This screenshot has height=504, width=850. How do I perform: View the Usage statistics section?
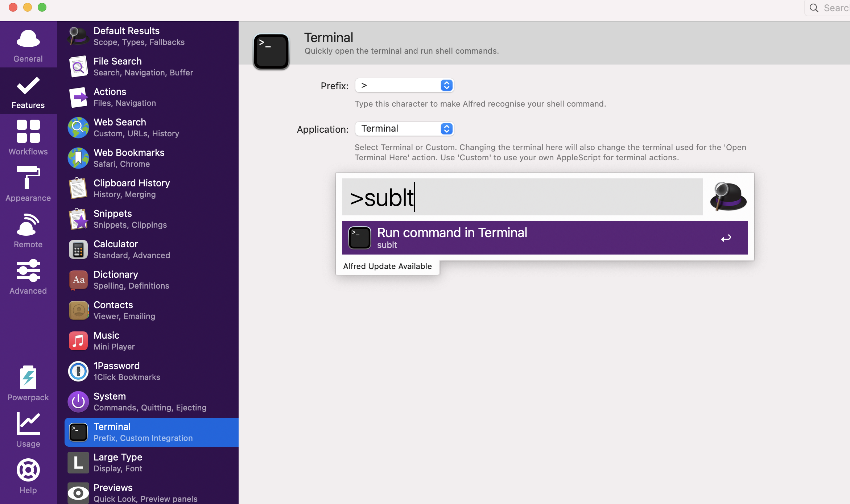click(28, 430)
